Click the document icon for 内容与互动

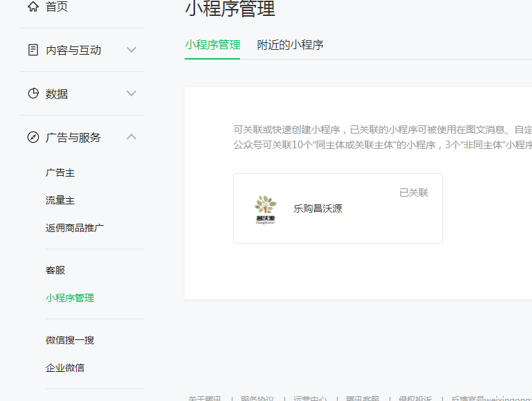coord(33,50)
